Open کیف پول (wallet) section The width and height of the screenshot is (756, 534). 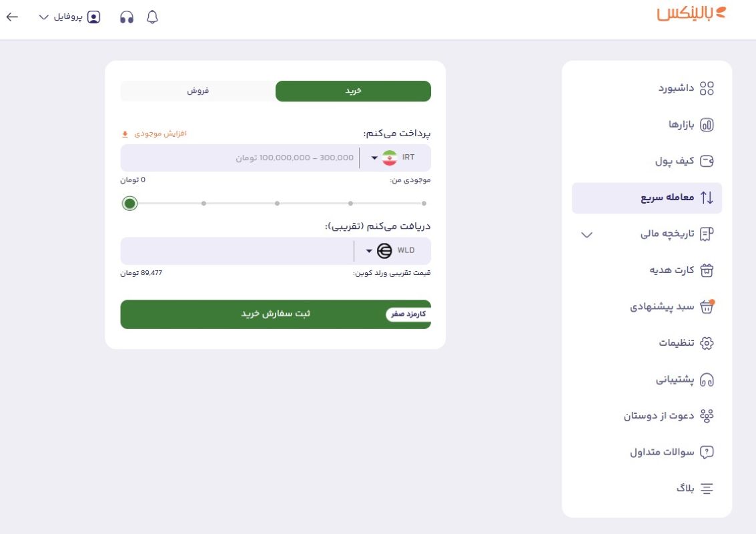coord(691,161)
